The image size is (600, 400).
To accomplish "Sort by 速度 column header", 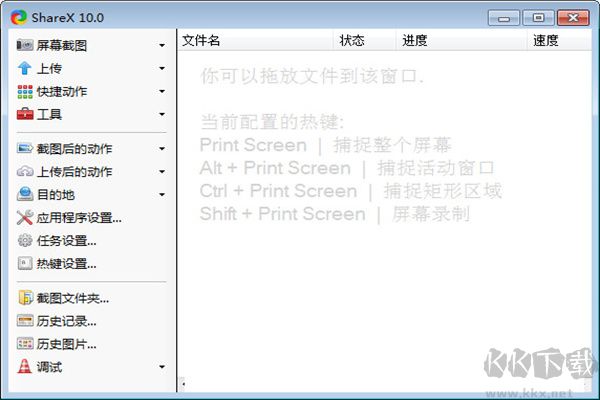I will pos(559,40).
